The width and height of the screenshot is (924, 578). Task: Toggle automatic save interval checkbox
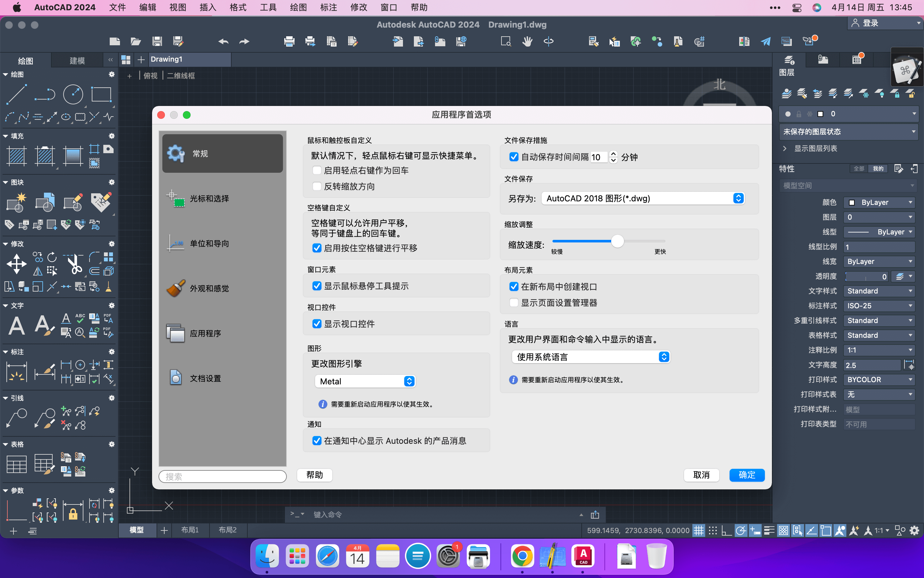tap(514, 157)
